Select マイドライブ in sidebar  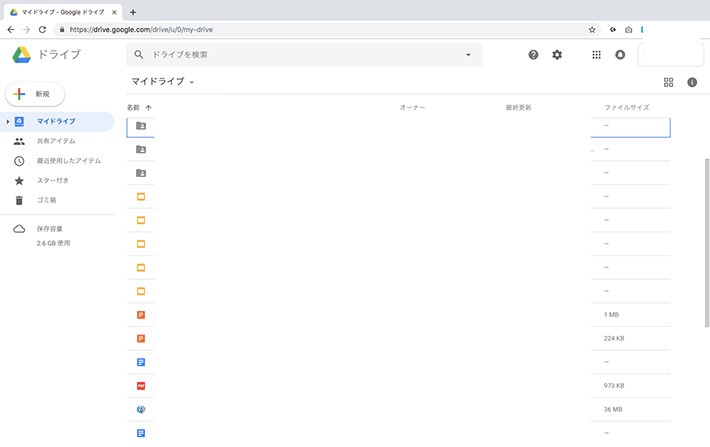click(57, 121)
